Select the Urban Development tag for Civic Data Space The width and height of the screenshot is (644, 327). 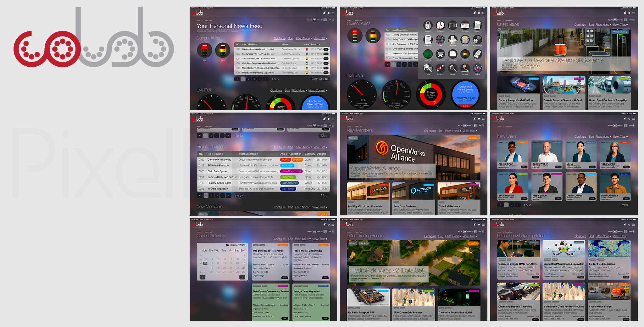pos(291,171)
